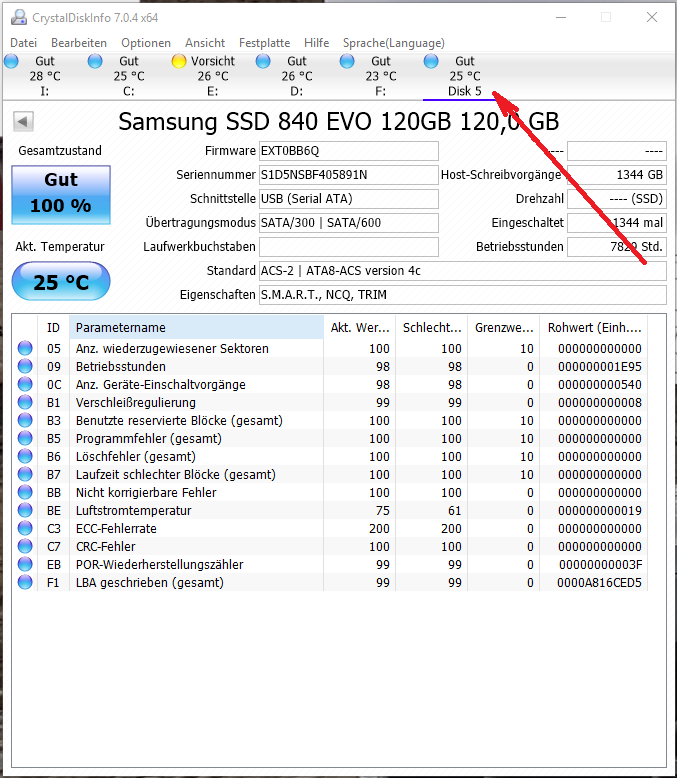Open the Festplatte menu
Screen dimensions: 677x778
click(x=265, y=43)
